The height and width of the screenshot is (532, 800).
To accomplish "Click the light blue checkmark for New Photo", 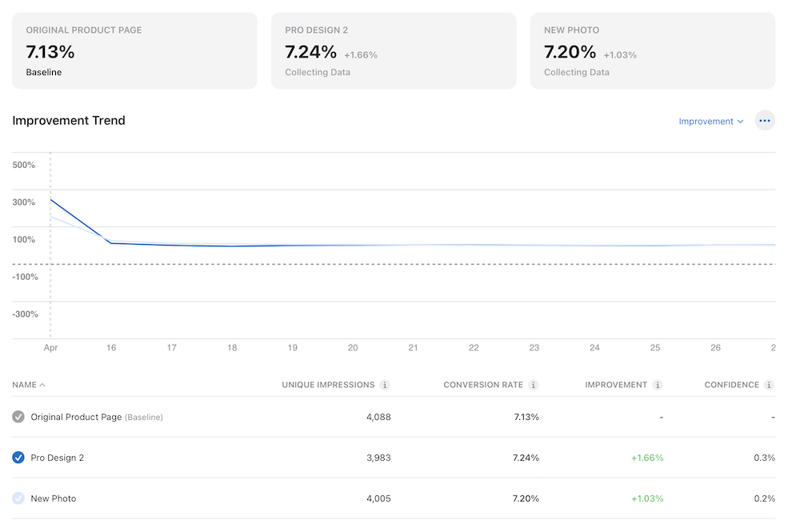I will [x=18, y=498].
